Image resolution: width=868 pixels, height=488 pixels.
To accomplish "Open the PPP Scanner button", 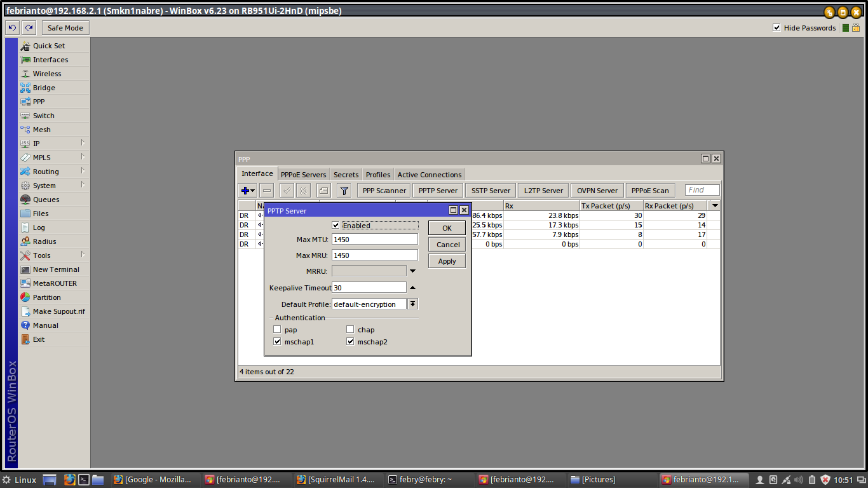I will 384,191.
